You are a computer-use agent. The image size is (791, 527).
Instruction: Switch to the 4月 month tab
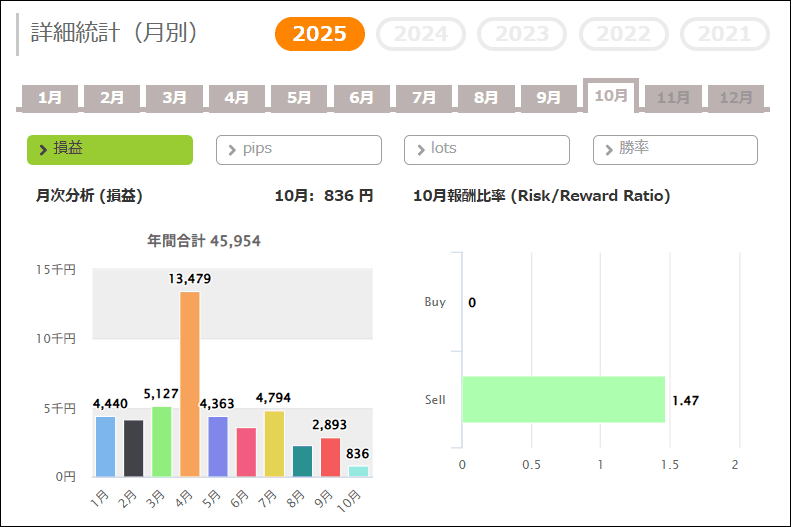(237, 98)
